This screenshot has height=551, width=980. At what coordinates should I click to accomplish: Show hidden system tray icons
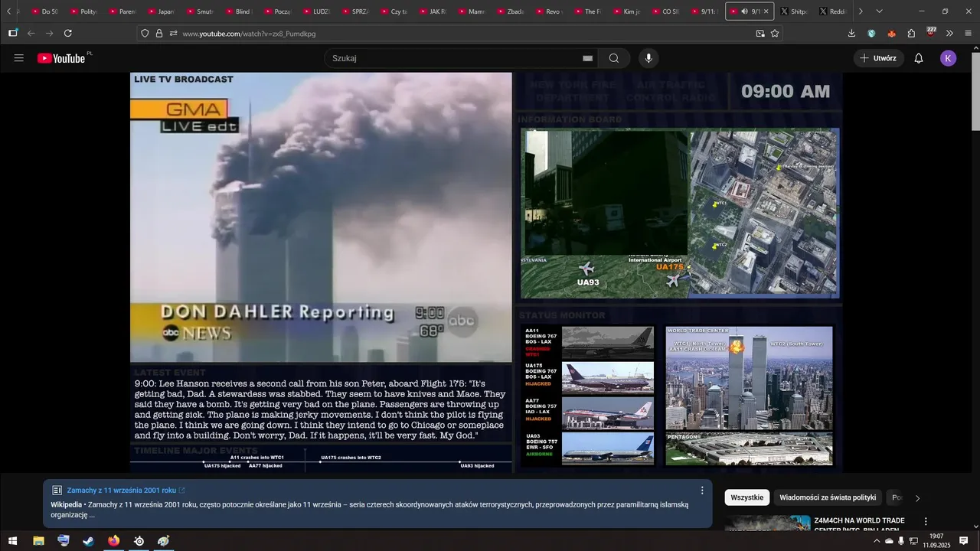click(x=876, y=541)
